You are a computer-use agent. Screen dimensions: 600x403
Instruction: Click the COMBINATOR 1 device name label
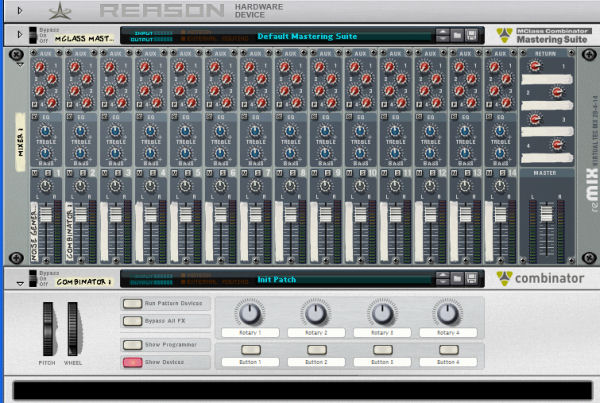click(84, 282)
